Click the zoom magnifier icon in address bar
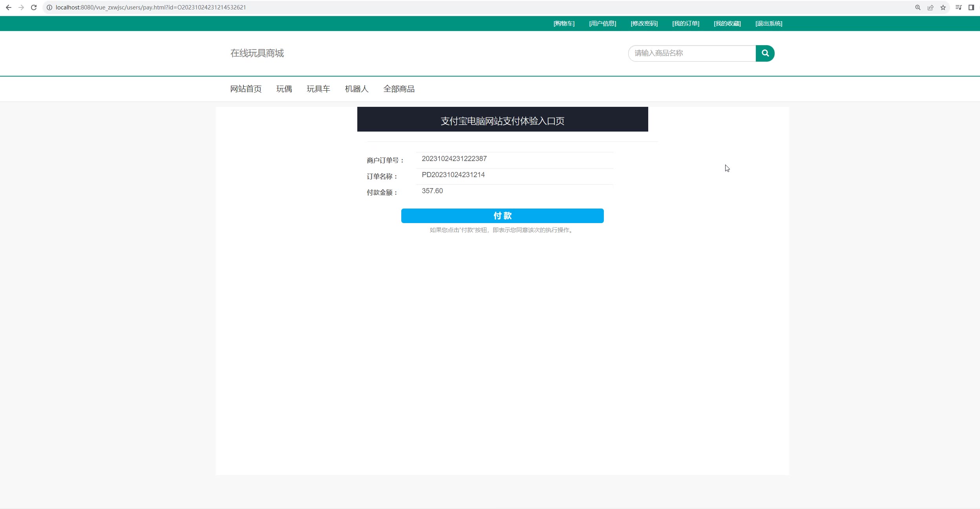This screenshot has width=980, height=509. click(x=918, y=7)
